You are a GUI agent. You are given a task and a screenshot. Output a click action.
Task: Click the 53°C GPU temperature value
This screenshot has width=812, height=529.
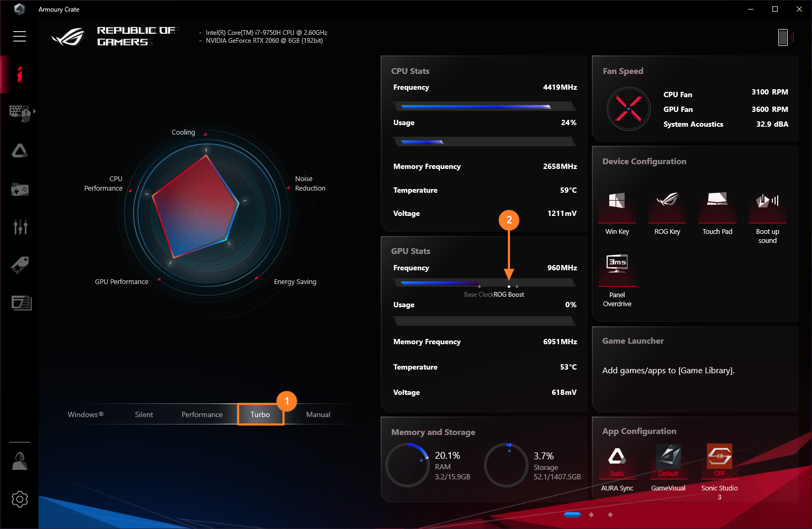pyautogui.click(x=569, y=367)
